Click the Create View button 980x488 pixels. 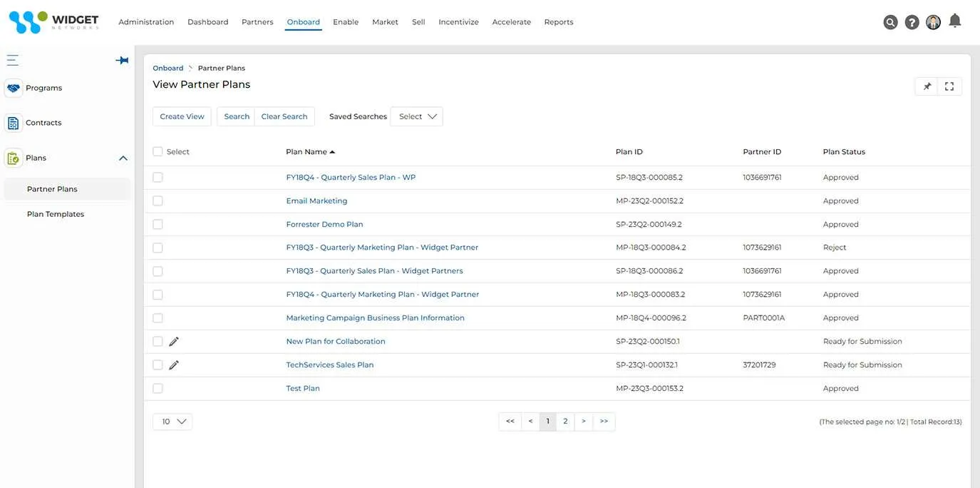pos(182,117)
